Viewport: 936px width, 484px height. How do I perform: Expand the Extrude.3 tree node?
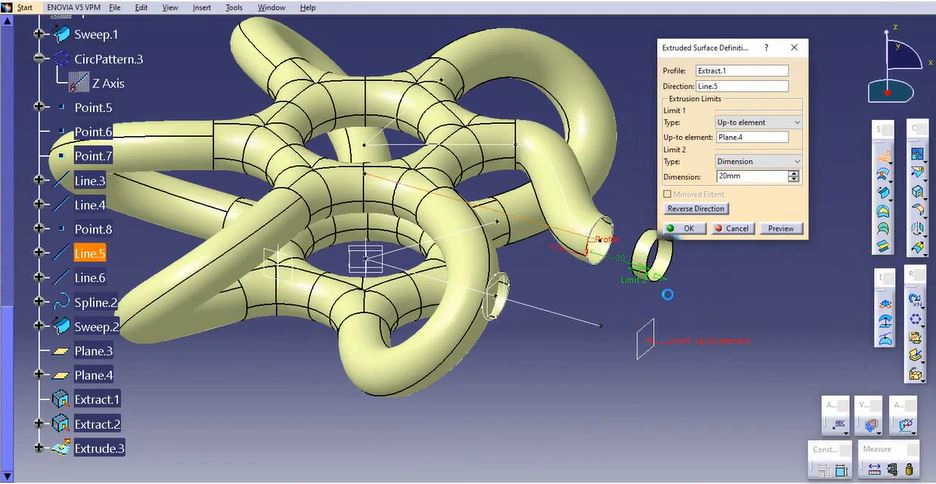(x=39, y=448)
